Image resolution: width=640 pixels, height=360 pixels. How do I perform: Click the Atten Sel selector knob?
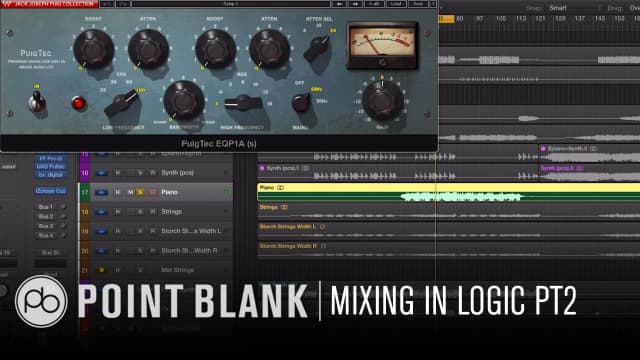(x=317, y=48)
